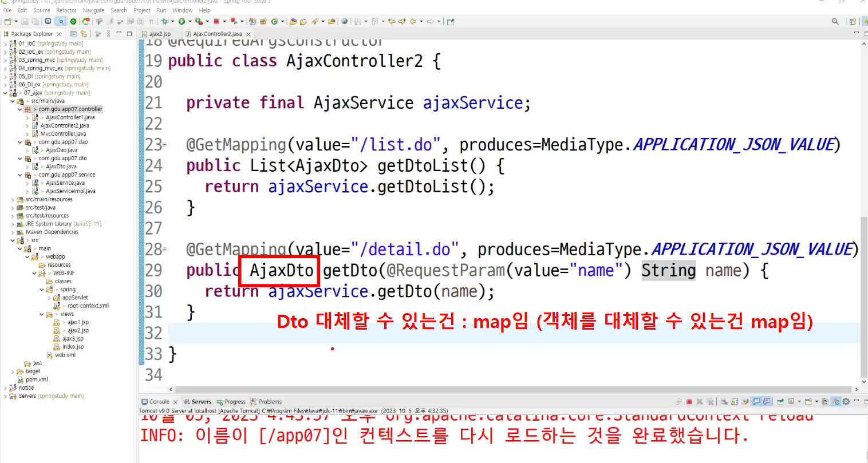Collapse the 07_ajax project node
The width and height of the screenshot is (868, 463).
[x=5, y=93]
